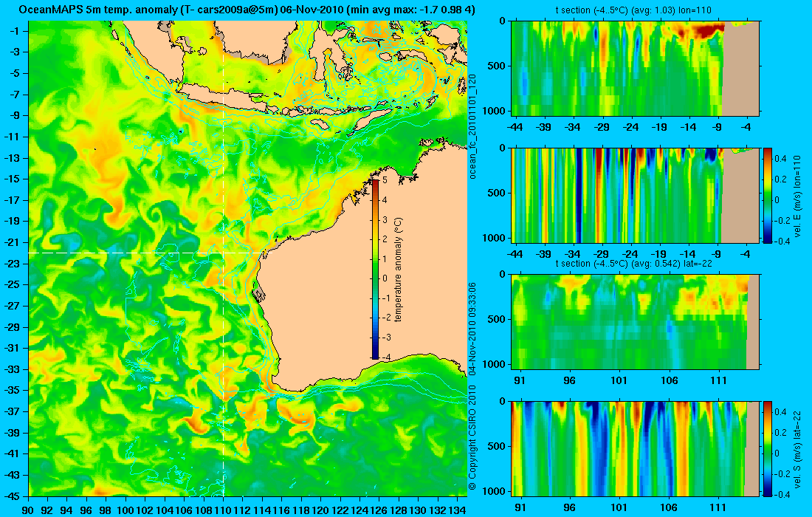Select the southward velocity section panel for lat=-22

click(636, 448)
